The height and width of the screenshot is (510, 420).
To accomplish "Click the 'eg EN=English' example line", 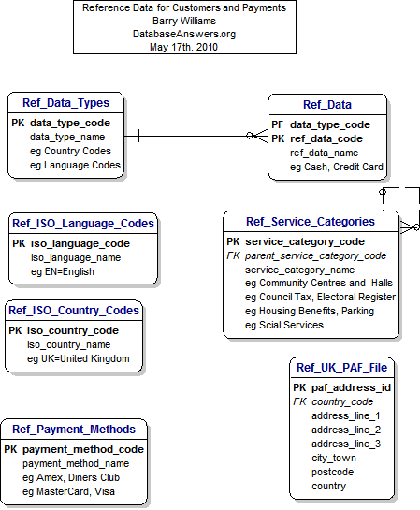I will (63, 271).
